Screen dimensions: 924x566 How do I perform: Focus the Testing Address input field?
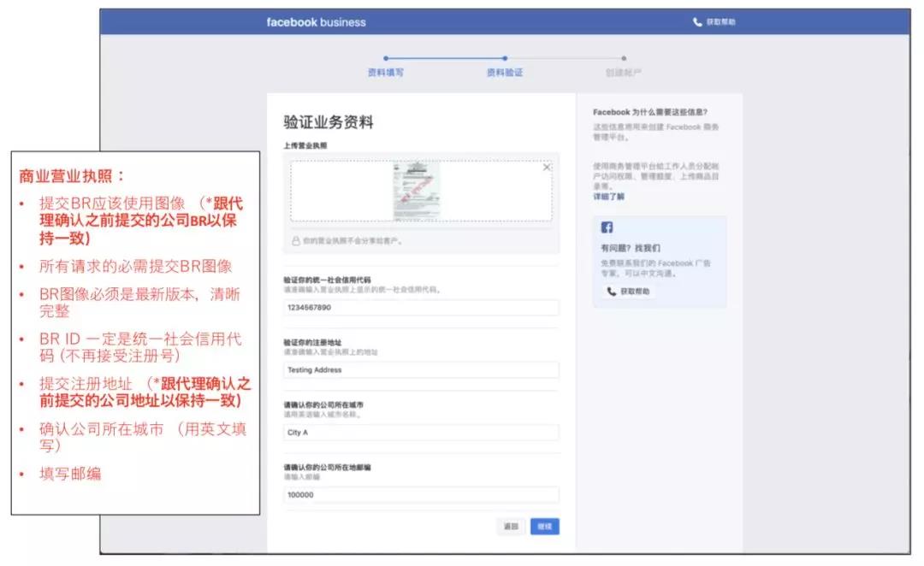[x=421, y=370]
